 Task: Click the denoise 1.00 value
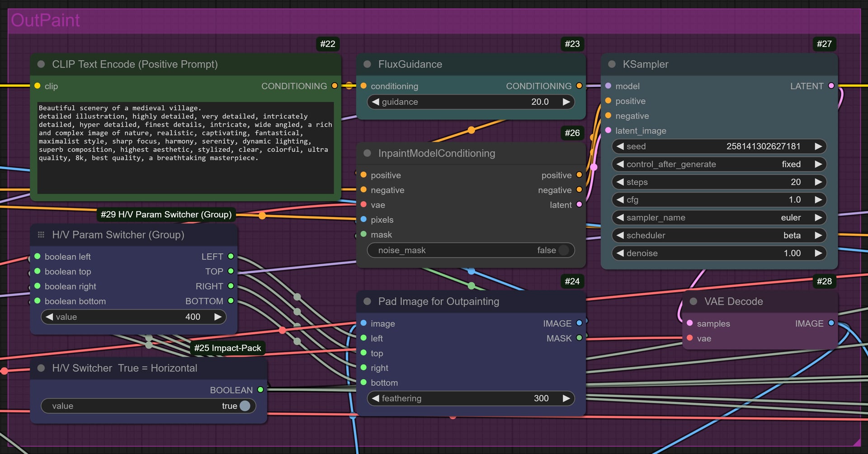coord(792,253)
